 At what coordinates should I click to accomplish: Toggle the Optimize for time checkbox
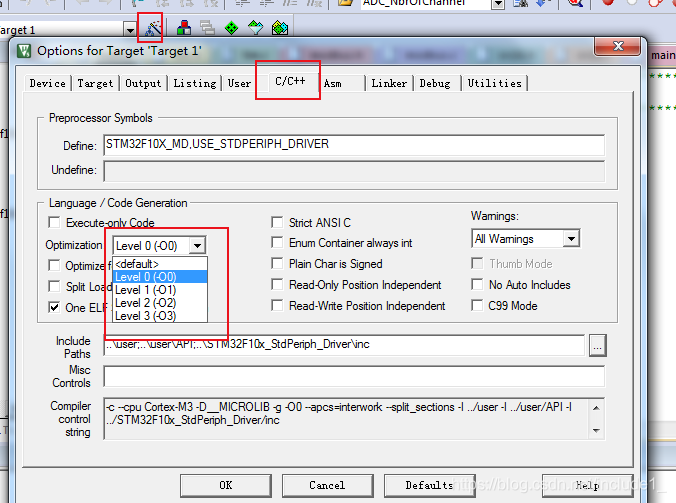pyautogui.click(x=54, y=266)
